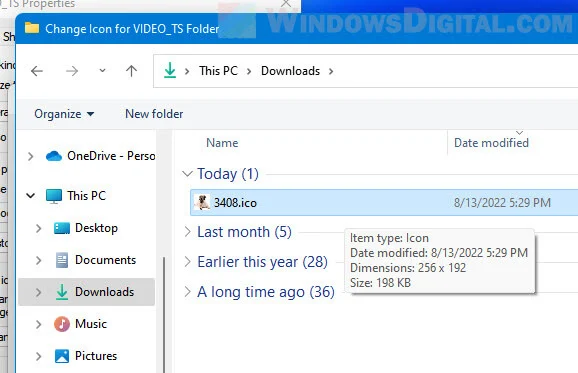Click the 3408.ico dog thumbnail icon

(x=202, y=202)
